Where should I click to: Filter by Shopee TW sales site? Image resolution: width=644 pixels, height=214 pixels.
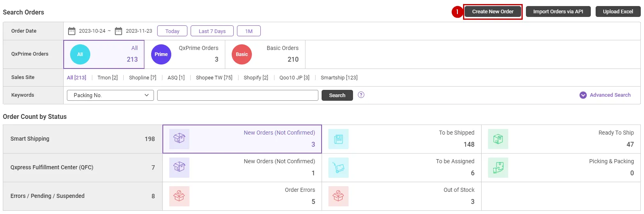(214, 78)
